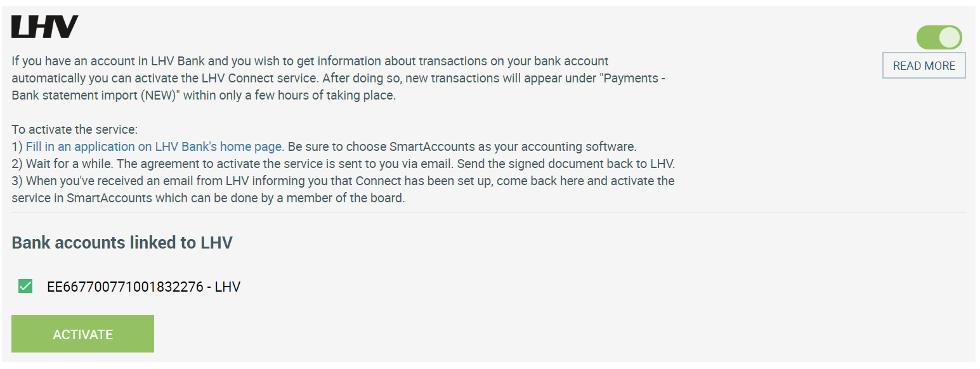Expand additional LHV Connect information
Screen dimensions: 980x369
click(924, 65)
